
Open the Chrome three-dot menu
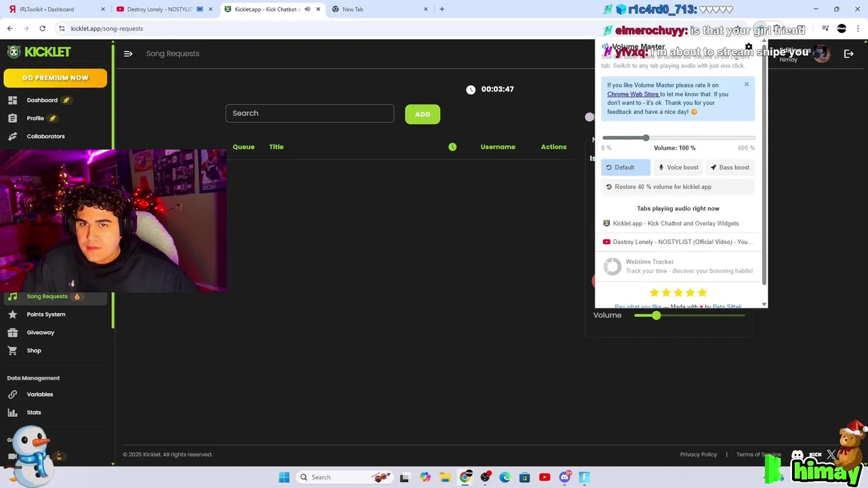click(858, 28)
